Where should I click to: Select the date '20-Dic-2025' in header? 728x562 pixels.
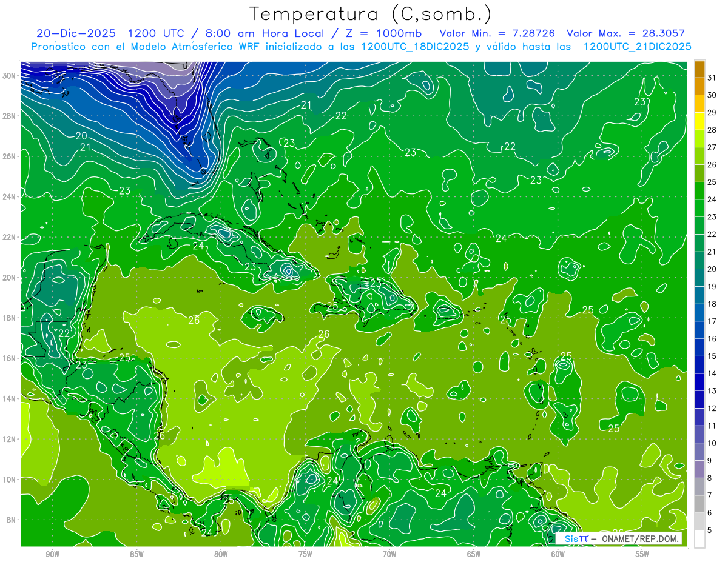pyautogui.click(x=75, y=33)
